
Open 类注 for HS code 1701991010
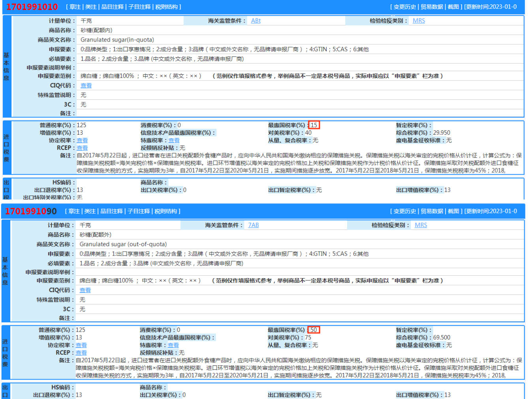point(90,6)
